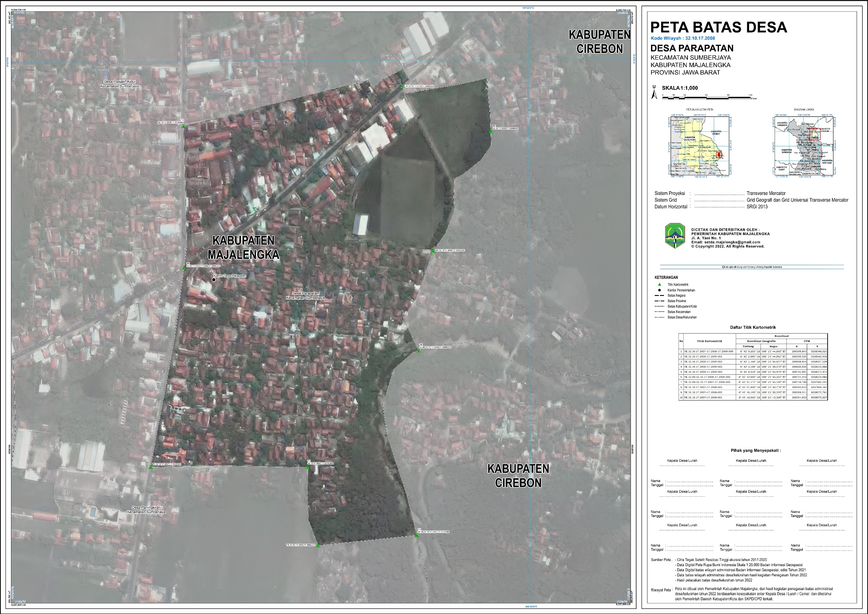Click the Bujur column header
Viewport: 868px width, 614px height.
(x=774, y=346)
